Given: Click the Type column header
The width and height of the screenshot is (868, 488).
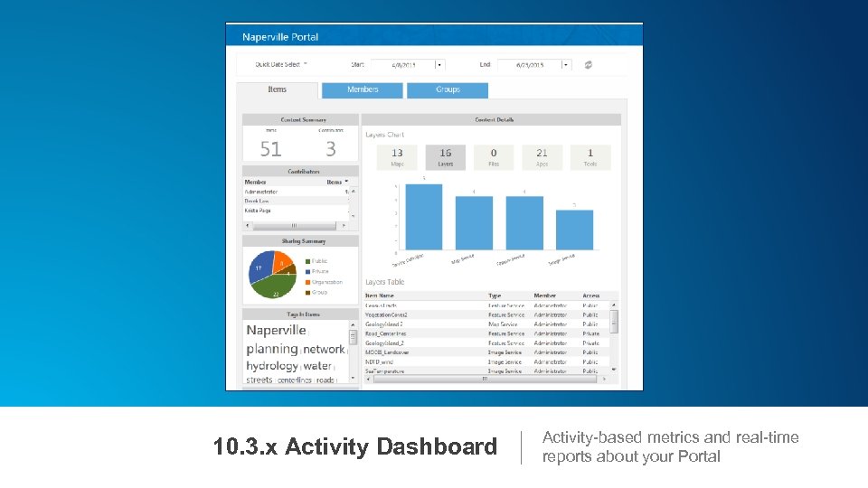Looking at the screenshot, I should point(495,296).
